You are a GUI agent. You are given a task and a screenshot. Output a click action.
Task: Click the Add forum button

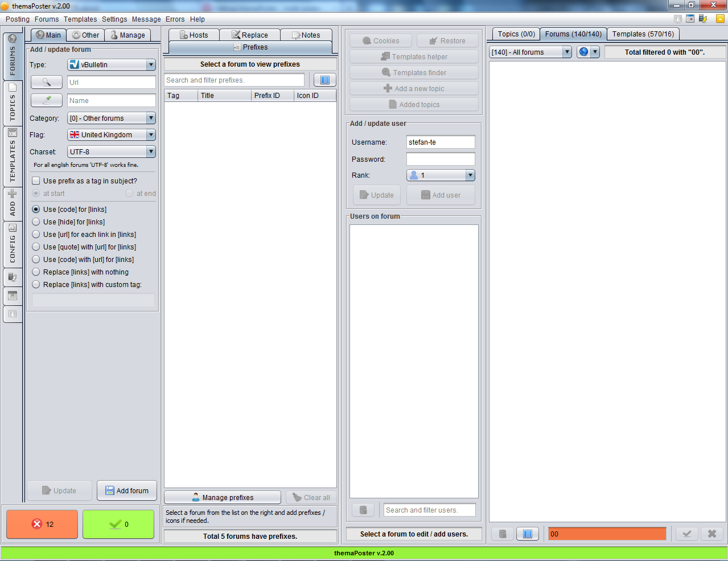(127, 490)
